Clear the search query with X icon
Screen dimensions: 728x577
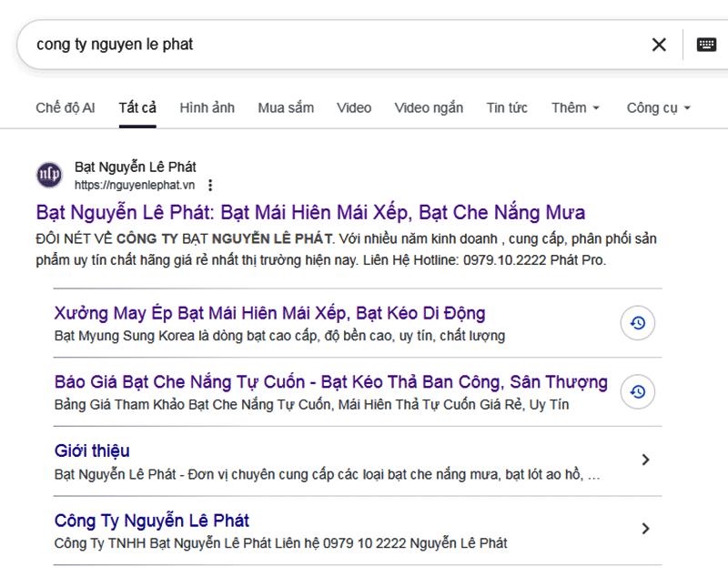[659, 45]
